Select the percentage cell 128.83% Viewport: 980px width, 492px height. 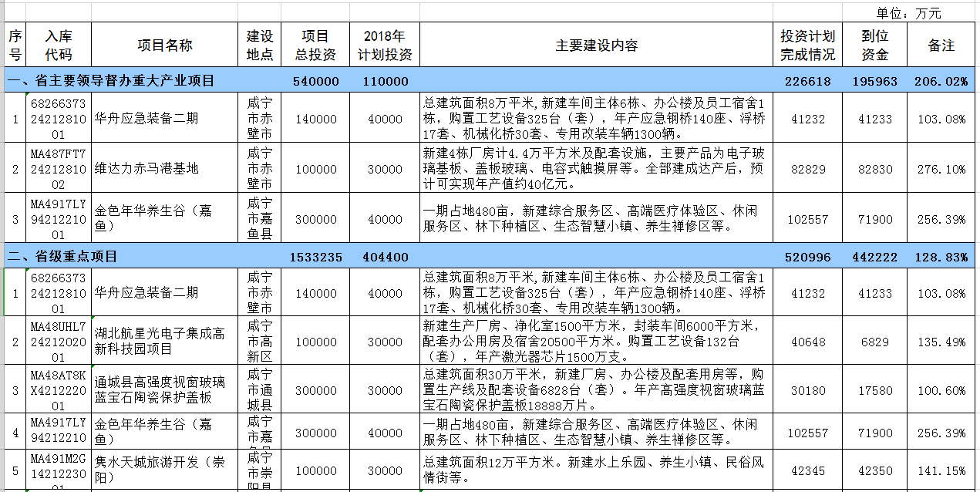click(x=941, y=256)
